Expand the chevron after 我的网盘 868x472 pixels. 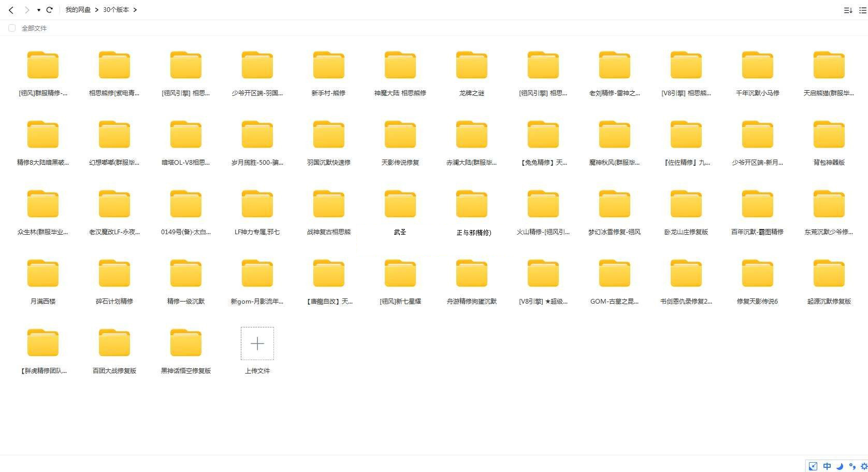coord(97,10)
